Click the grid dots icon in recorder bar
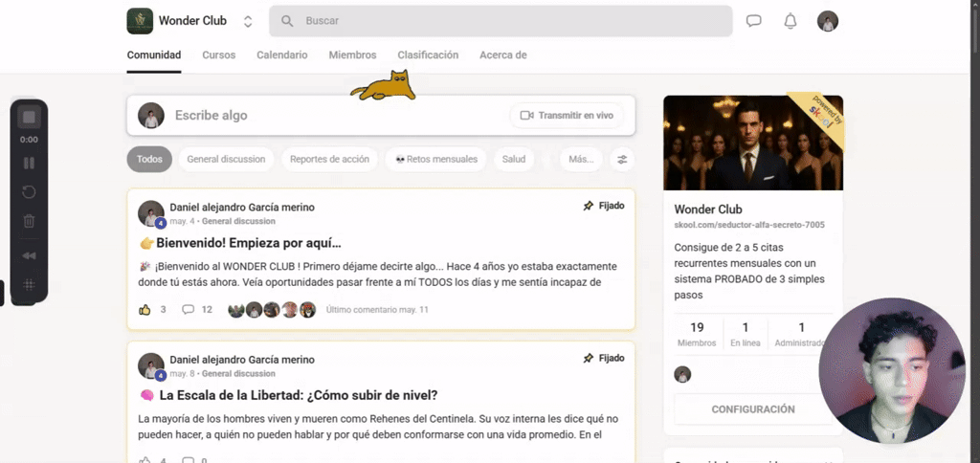This screenshot has width=980, height=463. coord(29,285)
